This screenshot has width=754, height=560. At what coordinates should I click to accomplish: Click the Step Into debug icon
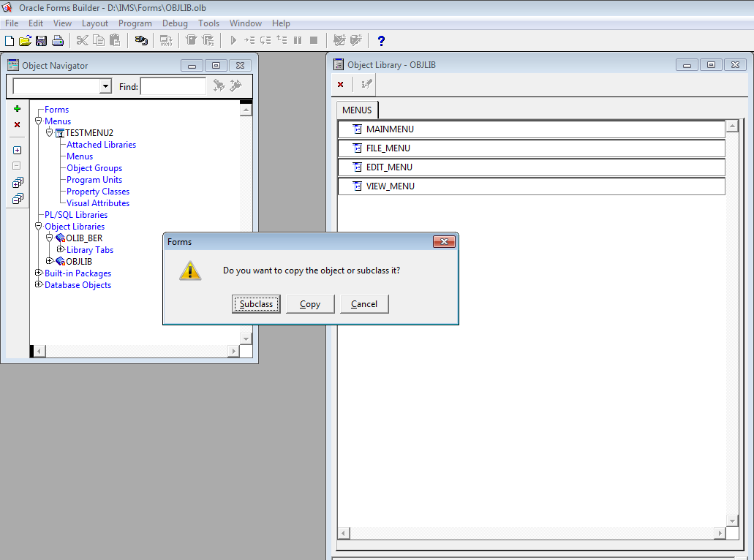[249, 40]
